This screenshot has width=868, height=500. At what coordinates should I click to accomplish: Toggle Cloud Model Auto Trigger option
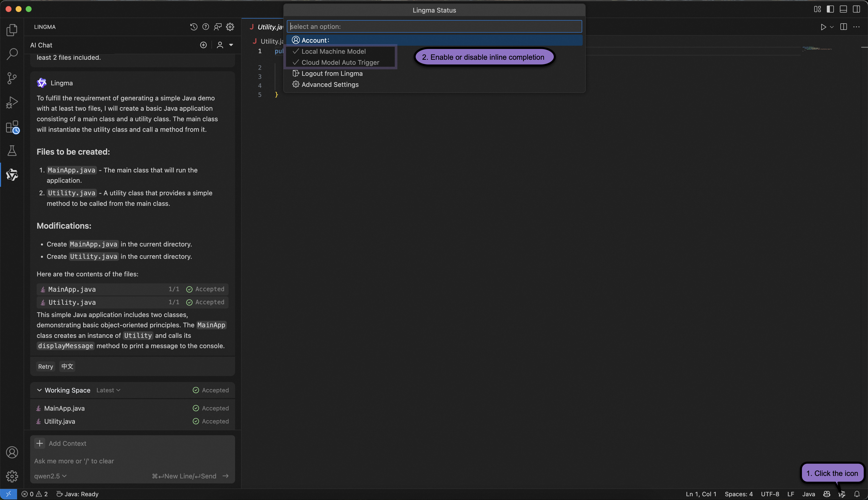tap(340, 62)
